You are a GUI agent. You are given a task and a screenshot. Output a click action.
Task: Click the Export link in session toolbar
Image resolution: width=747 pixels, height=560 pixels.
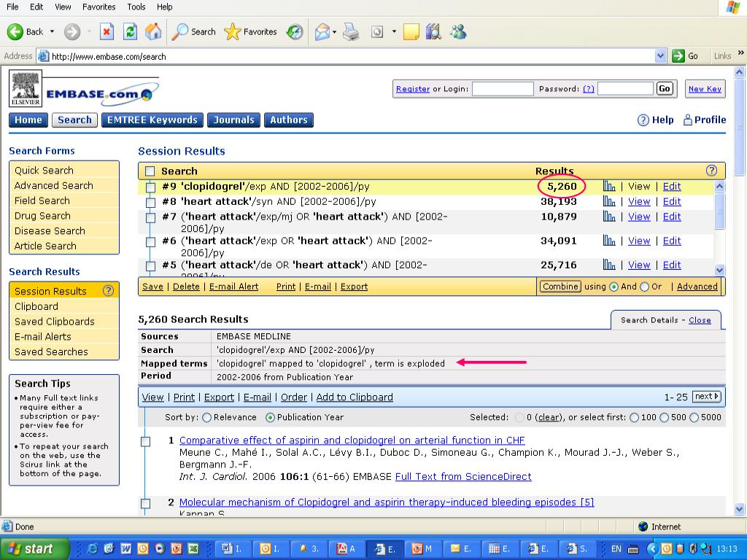[x=354, y=286]
